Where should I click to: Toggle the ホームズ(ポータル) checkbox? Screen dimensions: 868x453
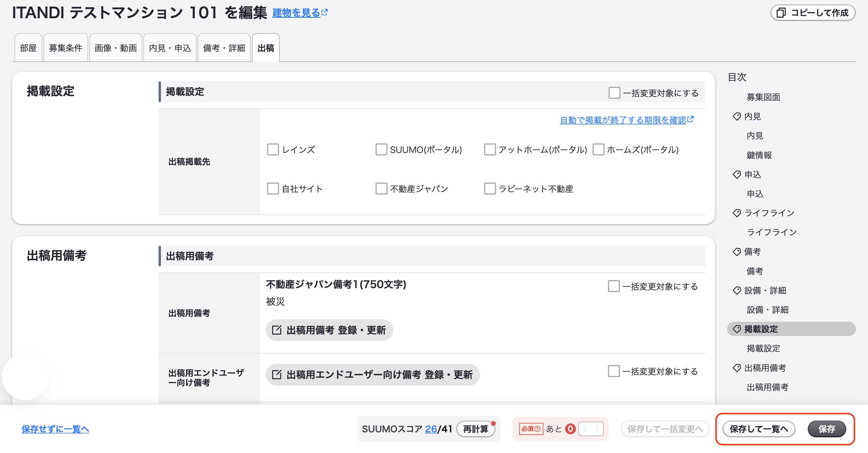(599, 149)
